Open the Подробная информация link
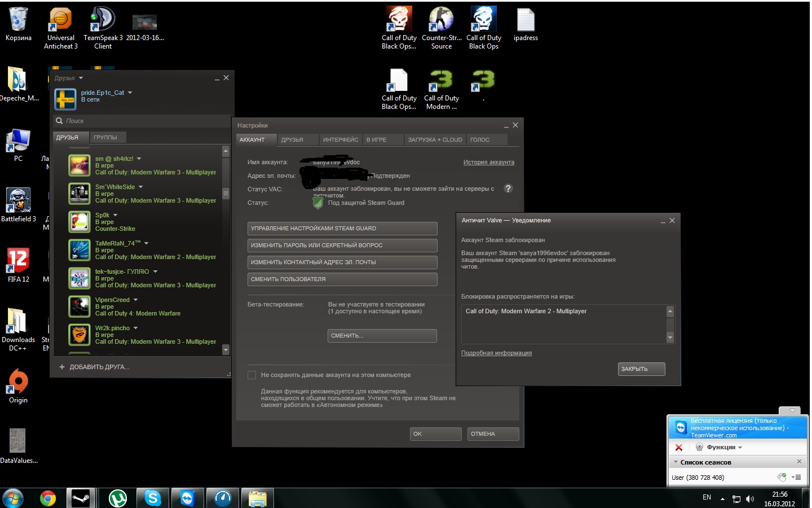812x508 pixels. click(x=496, y=353)
